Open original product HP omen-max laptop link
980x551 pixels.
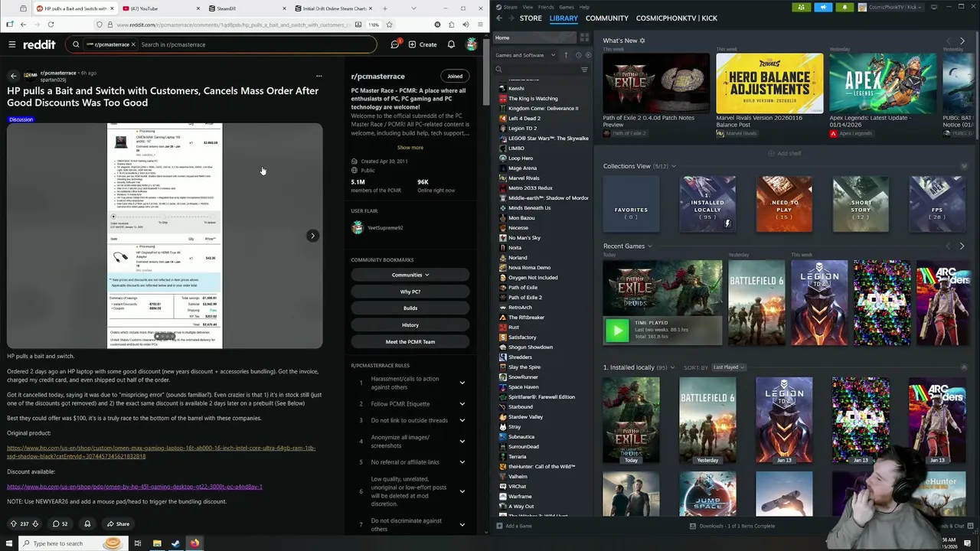click(x=162, y=452)
